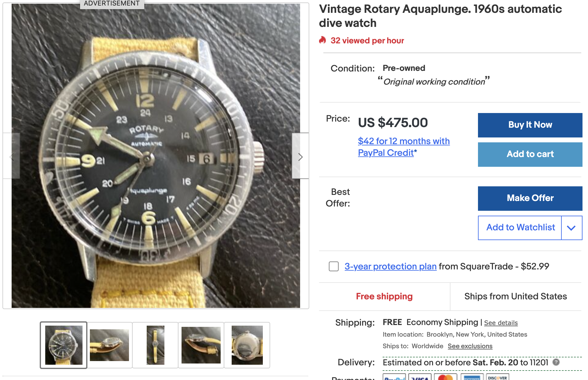View shipping See details link
Image resolution: width=588 pixels, height=380 pixels.
501,323
